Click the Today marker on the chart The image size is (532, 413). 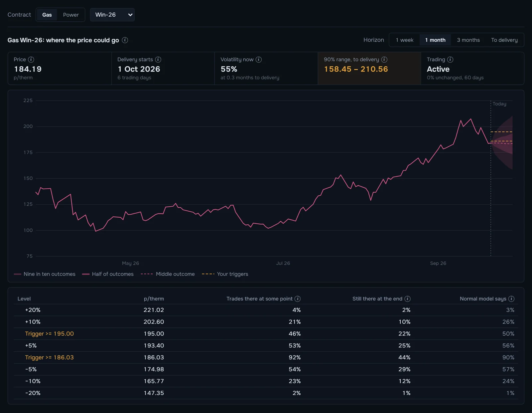tap(499, 104)
